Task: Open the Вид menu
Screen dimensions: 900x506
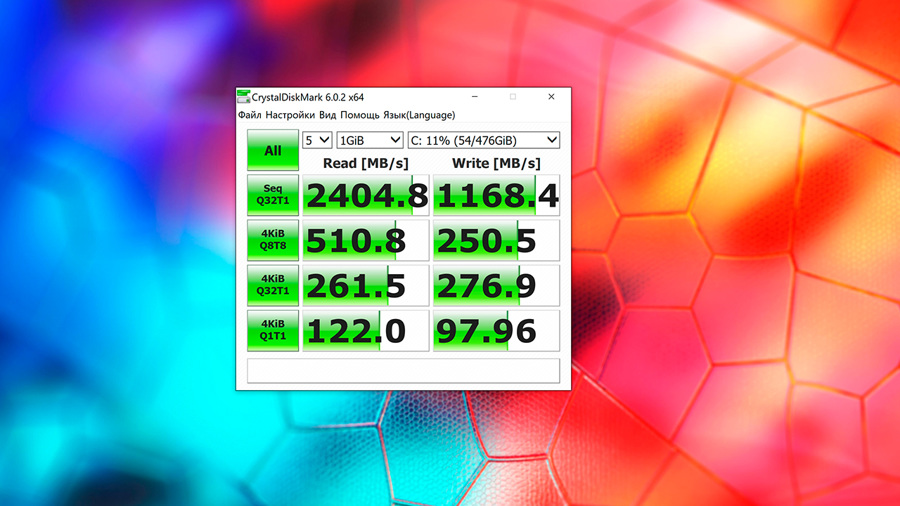Action: point(327,115)
